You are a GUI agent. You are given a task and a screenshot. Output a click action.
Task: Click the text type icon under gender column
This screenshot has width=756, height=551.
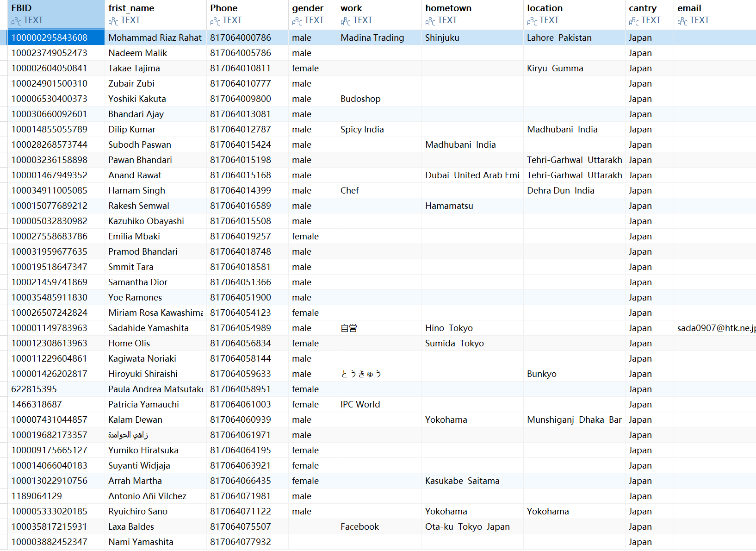297,21
